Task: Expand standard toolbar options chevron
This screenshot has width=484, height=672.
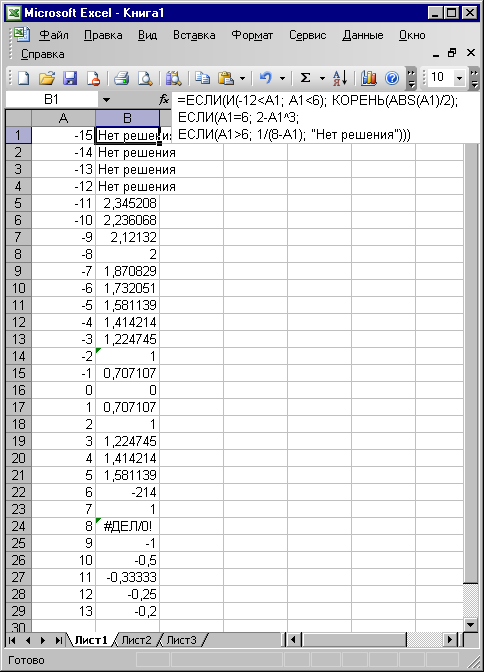Action: pos(411,78)
